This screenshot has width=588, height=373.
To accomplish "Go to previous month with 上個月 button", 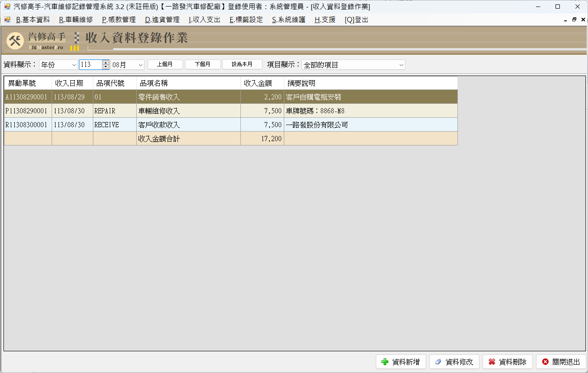I will click(x=165, y=64).
